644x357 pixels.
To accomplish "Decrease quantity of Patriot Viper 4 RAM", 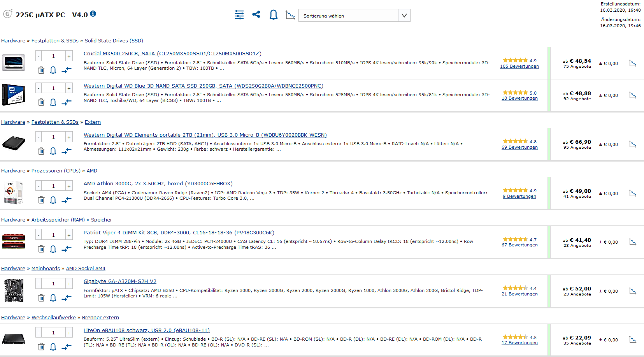I will point(39,235).
